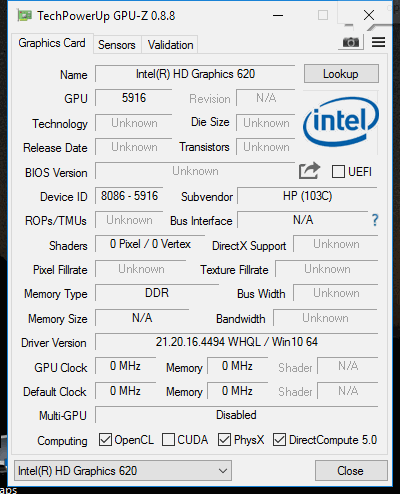The width and height of the screenshot is (400, 494).
Task: Open the hamburger menu icon
Action: [378, 42]
